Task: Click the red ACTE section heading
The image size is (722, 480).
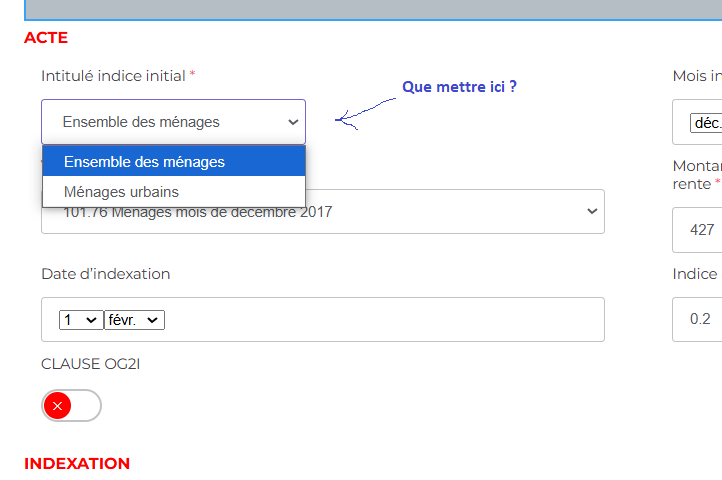Action: pos(46,38)
